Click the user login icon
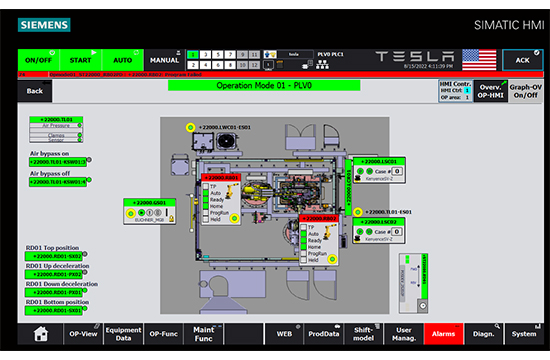Screen dimensions: 550x360 coord(270,54)
